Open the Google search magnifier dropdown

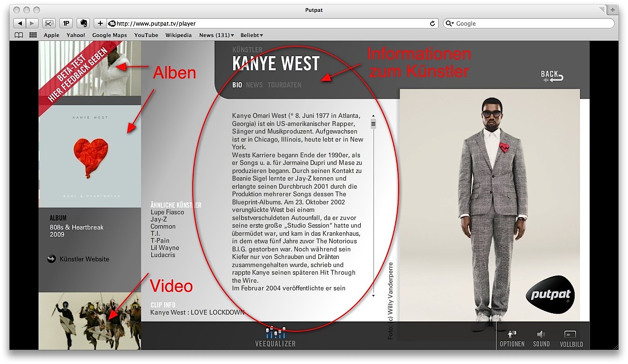click(450, 23)
